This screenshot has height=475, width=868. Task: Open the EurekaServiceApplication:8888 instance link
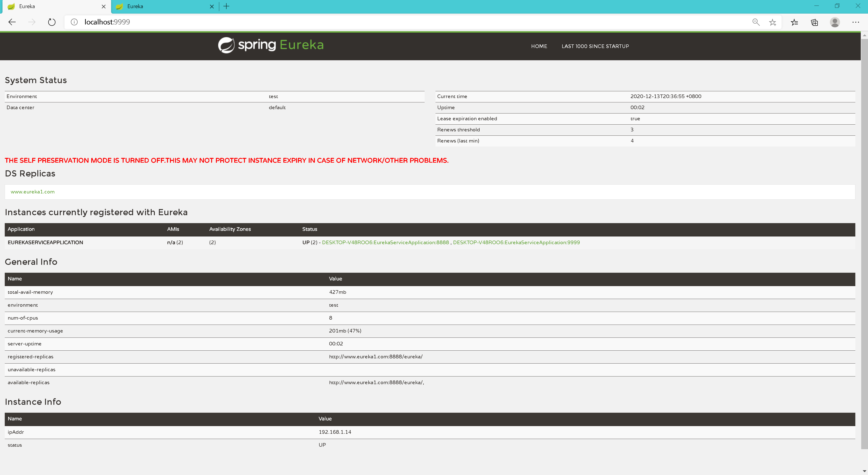(385, 242)
